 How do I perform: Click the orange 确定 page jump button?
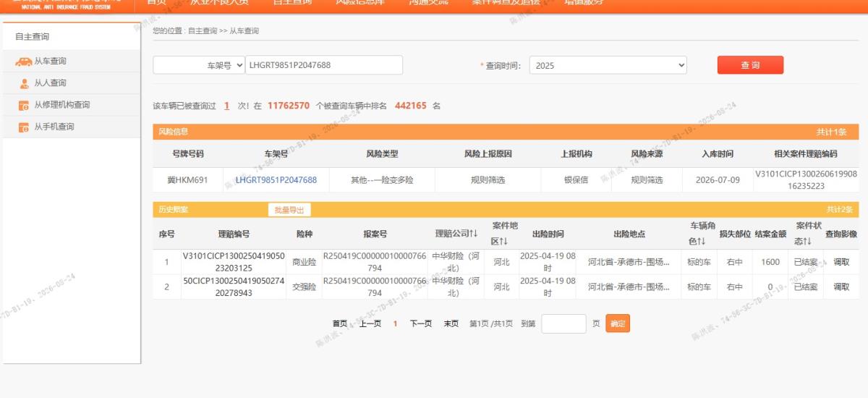coord(618,323)
